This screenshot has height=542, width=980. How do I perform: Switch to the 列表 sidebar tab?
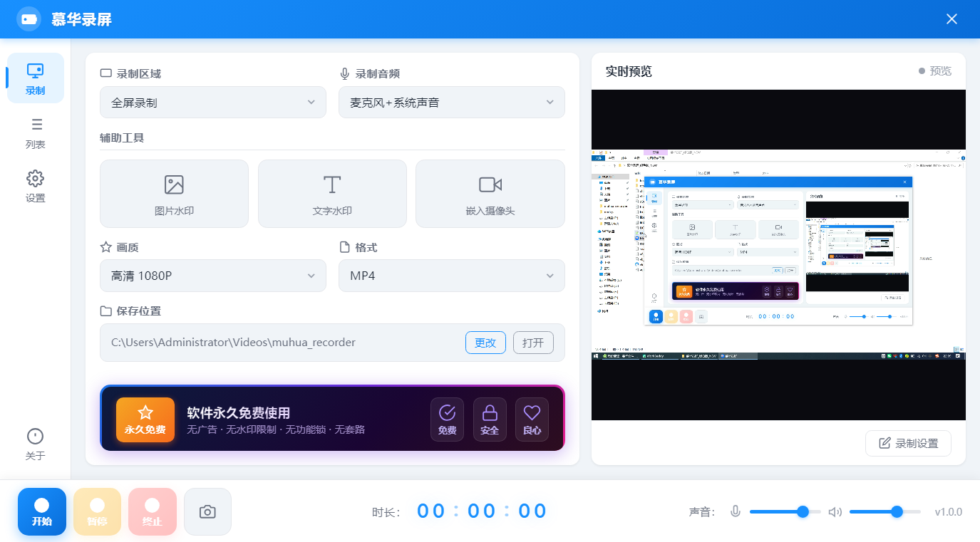(x=35, y=133)
